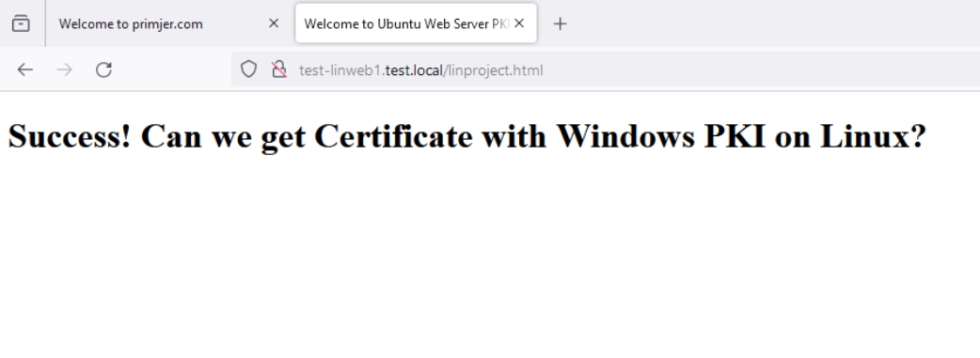Close the Ubuntu Web Server PKI tab
The height and width of the screenshot is (358, 980).
pos(519,23)
